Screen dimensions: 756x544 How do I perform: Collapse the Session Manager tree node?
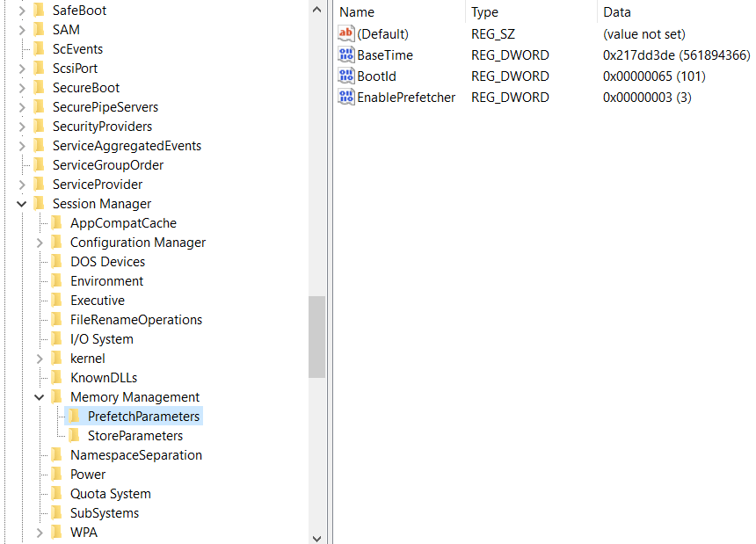[x=22, y=204]
